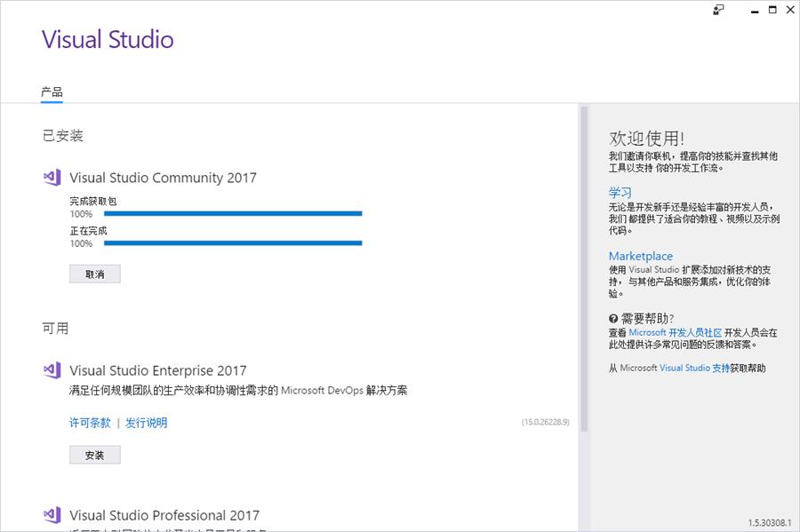Click the product list vertical scrollbar
The height and width of the screenshot is (532, 800).
[x=584, y=269]
